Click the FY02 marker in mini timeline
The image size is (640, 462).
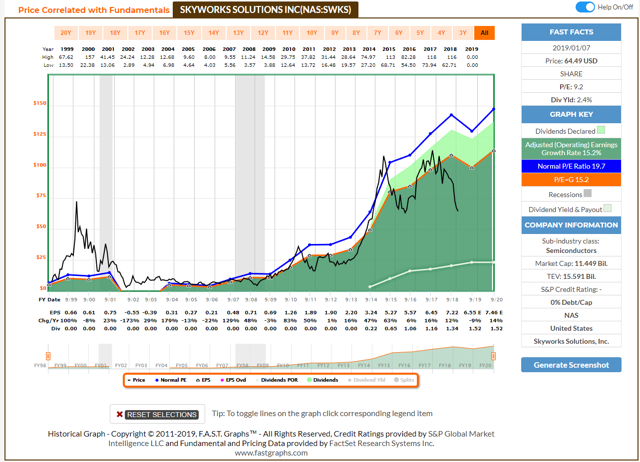click(121, 365)
